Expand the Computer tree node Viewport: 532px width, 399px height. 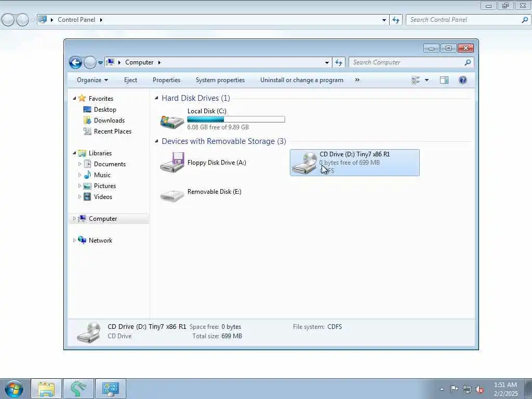point(75,219)
